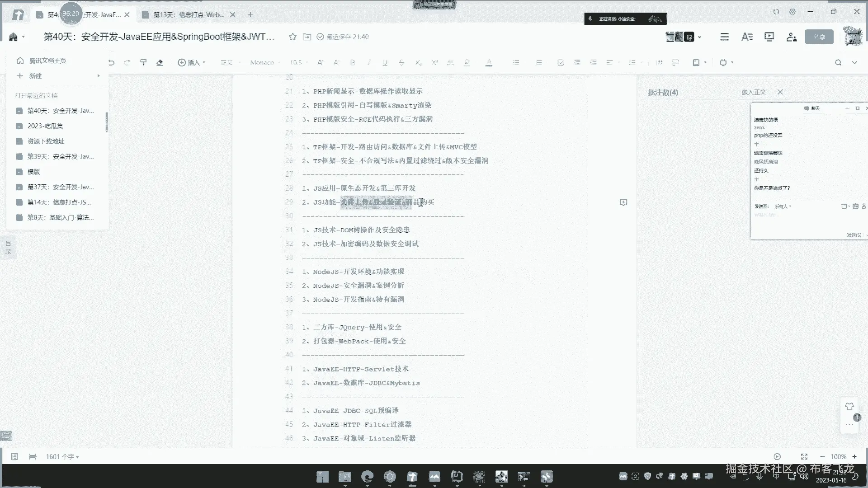Click the clear formatting eraser icon

[x=160, y=63]
